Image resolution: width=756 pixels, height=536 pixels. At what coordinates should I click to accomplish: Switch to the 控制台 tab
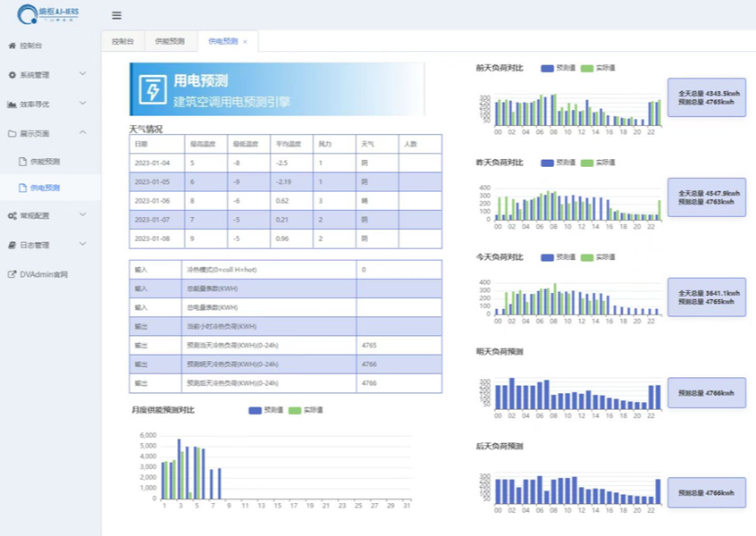tap(122, 41)
